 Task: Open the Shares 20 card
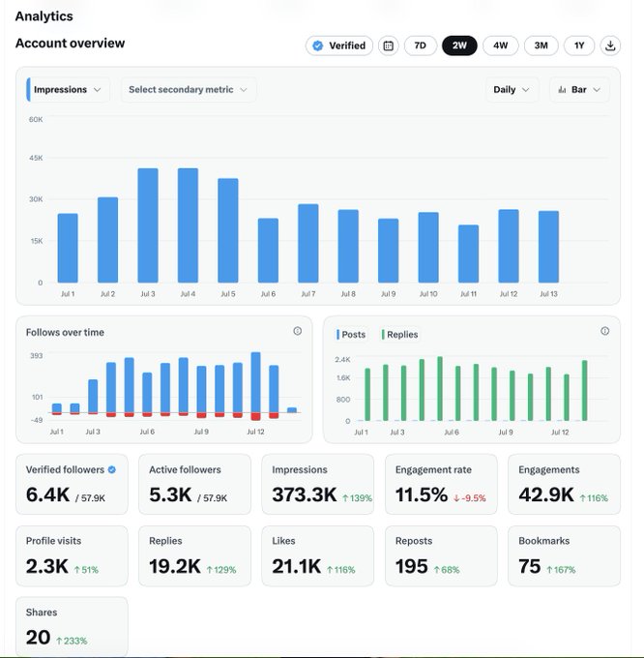tap(72, 626)
